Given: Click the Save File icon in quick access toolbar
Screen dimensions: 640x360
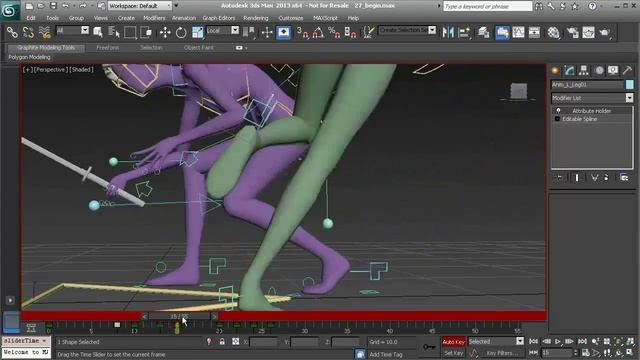Looking at the screenshot, I should click(x=53, y=6).
